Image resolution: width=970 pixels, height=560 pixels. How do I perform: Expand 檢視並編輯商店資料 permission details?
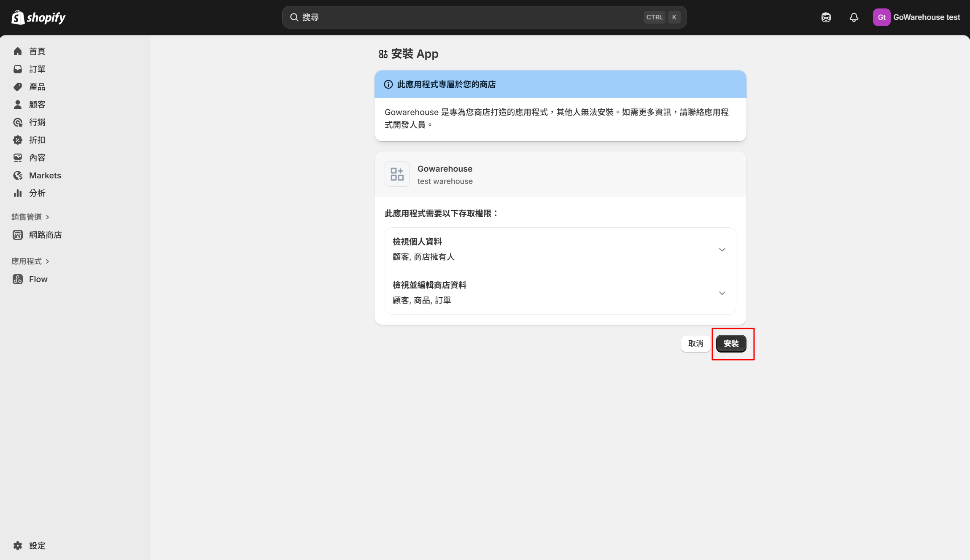tap(722, 293)
